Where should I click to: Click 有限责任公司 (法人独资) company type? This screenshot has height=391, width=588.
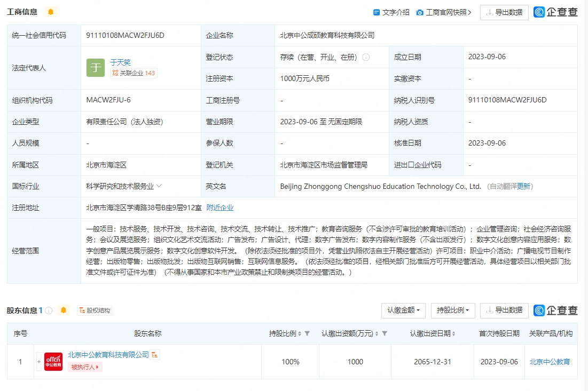[x=124, y=122]
